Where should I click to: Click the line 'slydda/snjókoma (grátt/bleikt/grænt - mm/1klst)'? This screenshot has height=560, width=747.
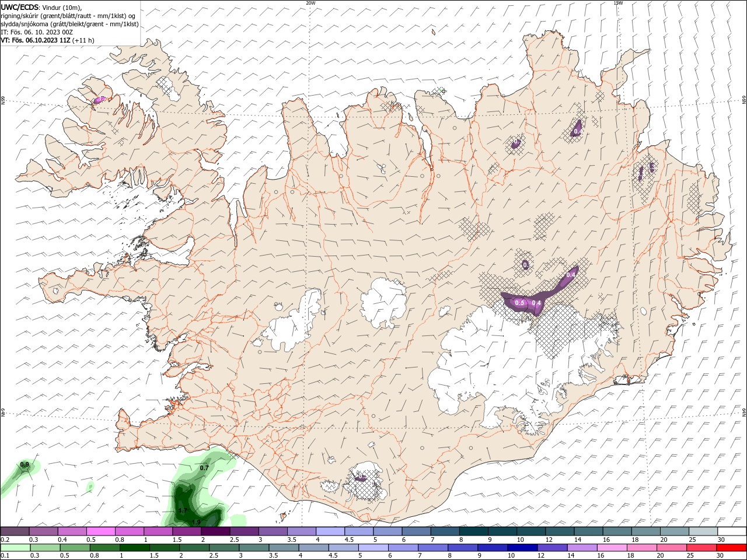pos(69,24)
